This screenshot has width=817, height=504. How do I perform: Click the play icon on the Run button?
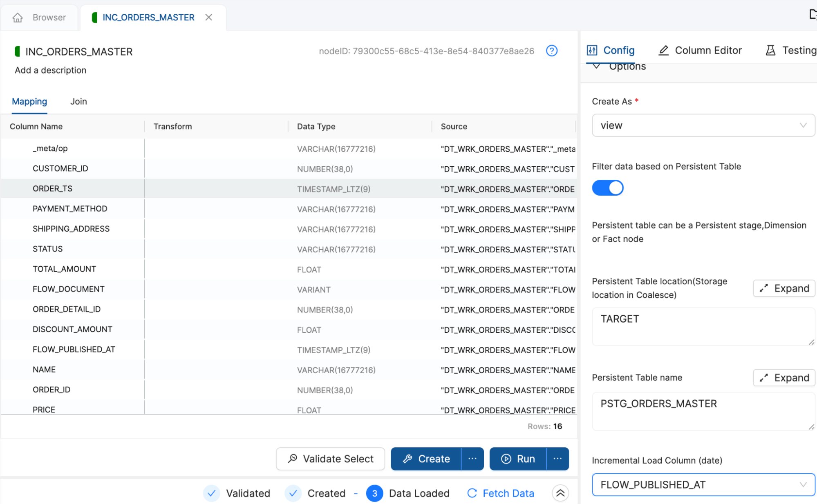pyautogui.click(x=506, y=459)
